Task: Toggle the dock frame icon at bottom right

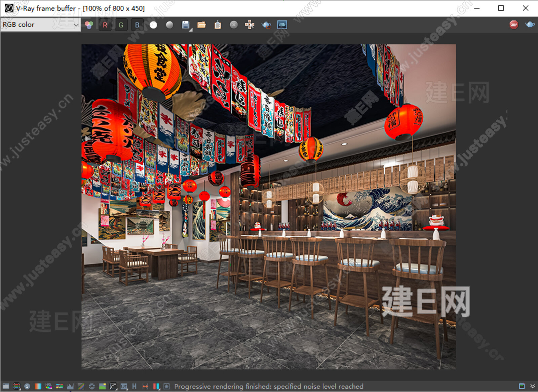Action: [522, 386]
